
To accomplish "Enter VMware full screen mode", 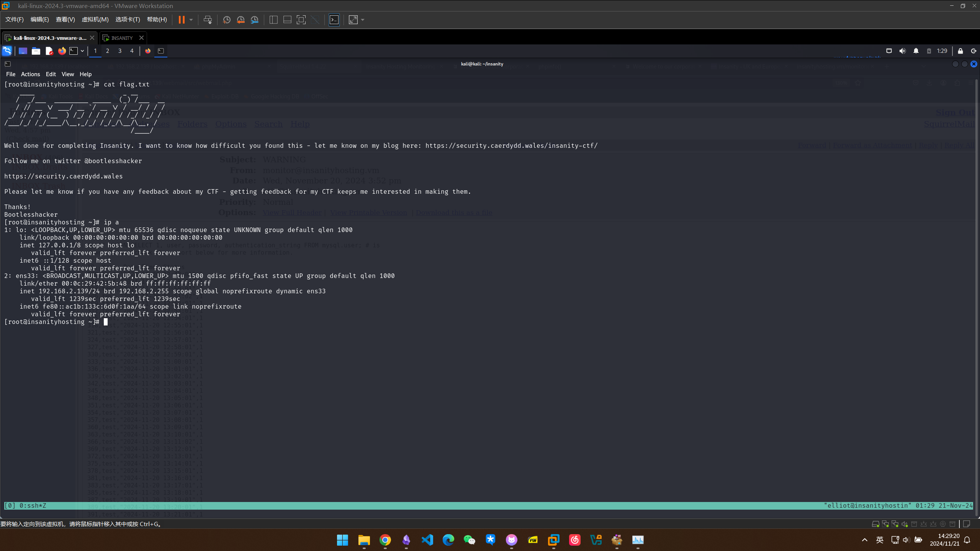I will pos(301,20).
